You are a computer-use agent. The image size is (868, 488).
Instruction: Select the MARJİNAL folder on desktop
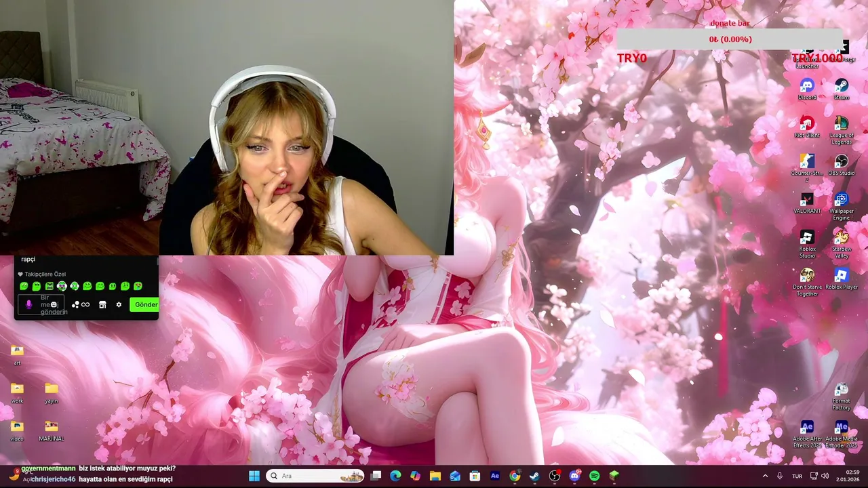(52, 431)
